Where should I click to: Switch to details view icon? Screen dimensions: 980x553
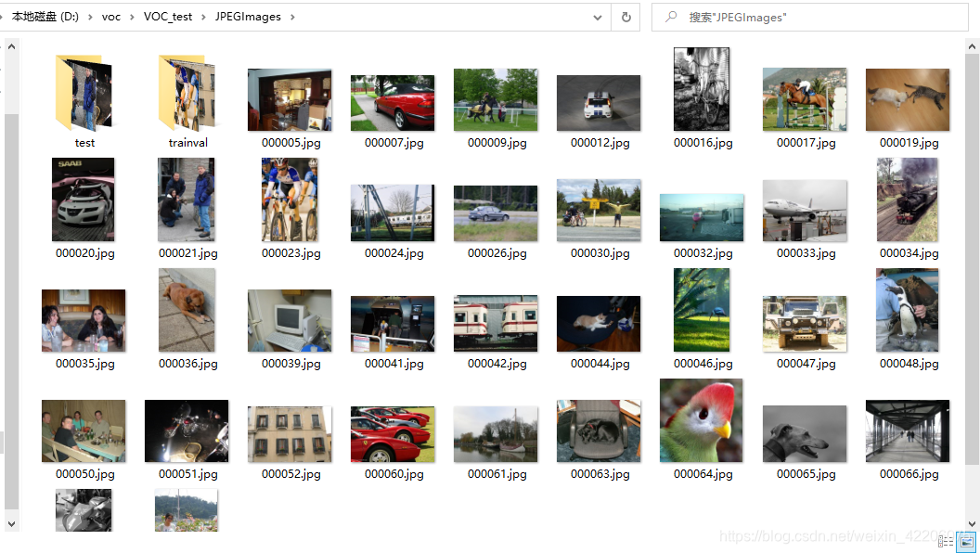(946, 542)
